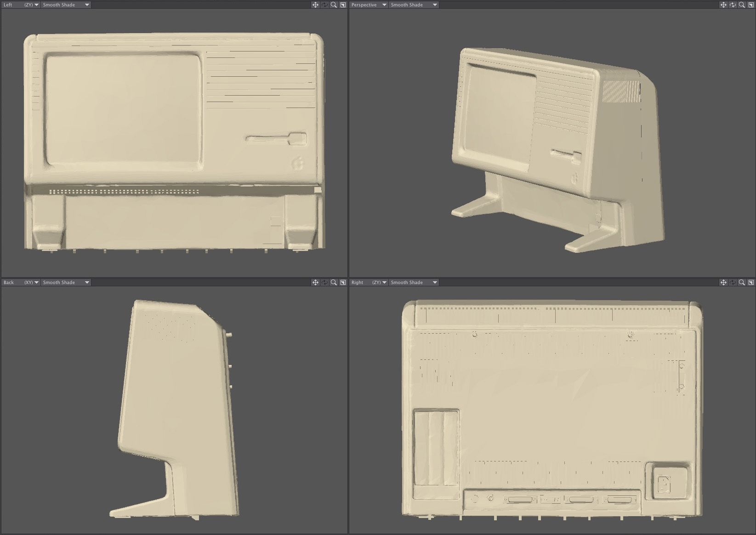The width and height of the screenshot is (756, 535).
Task: Open the Left (ZY) view type dropdown
Action: (21, 5)
